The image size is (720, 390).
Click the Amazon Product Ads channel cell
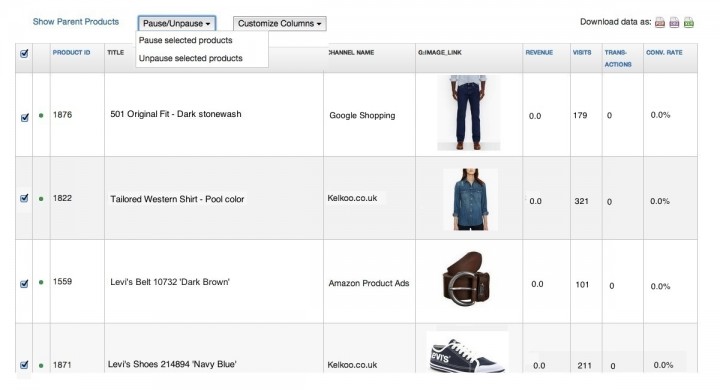pos(369,283)
